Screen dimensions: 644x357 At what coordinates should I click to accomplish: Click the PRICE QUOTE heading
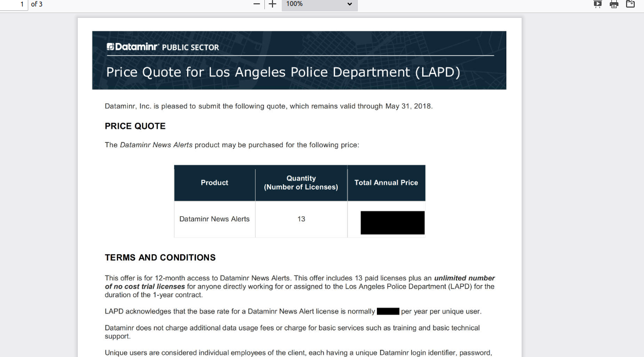tap(135, 126)
